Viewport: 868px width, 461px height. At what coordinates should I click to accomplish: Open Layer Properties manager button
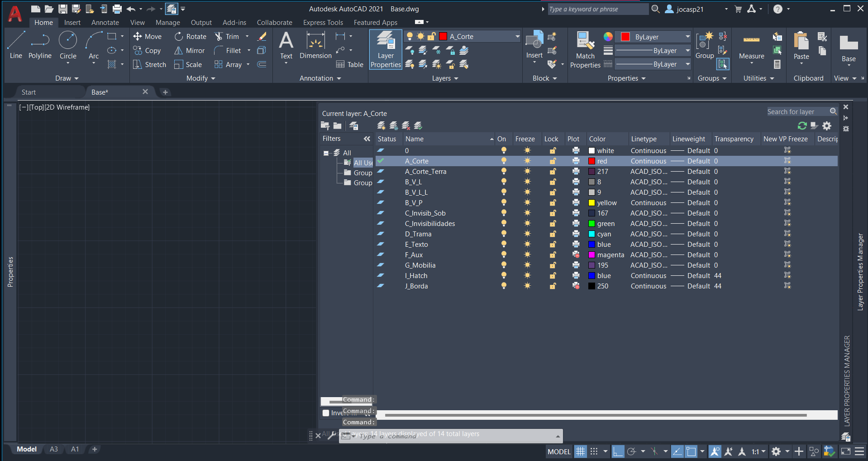[386, 49]
